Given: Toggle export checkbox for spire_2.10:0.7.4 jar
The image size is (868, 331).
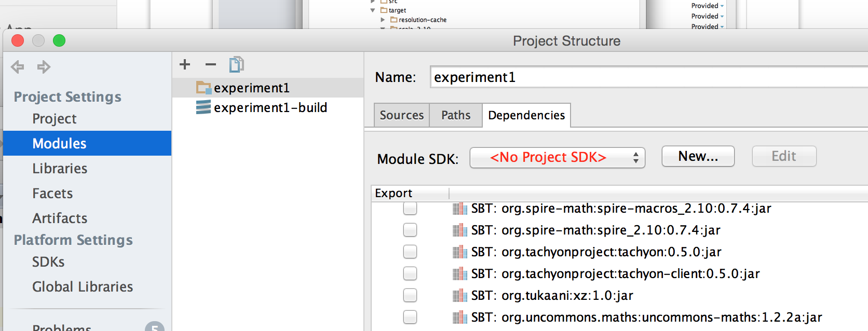Looking at the screenshot, I should click(410, 230).
